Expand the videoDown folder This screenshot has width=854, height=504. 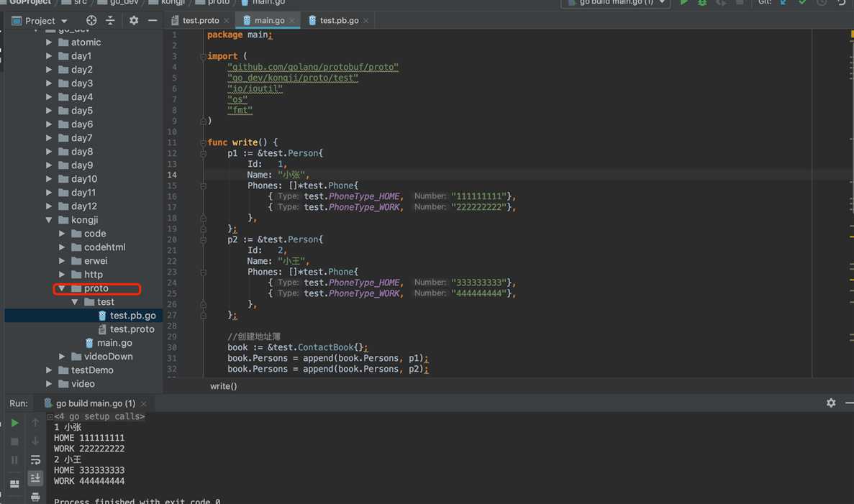(62, 357)
